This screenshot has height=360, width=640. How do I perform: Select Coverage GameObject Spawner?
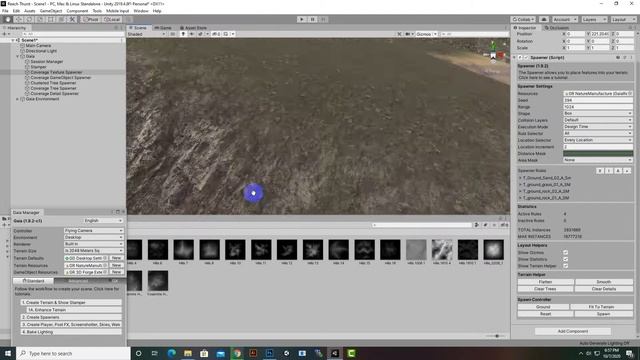pos(60,78)
